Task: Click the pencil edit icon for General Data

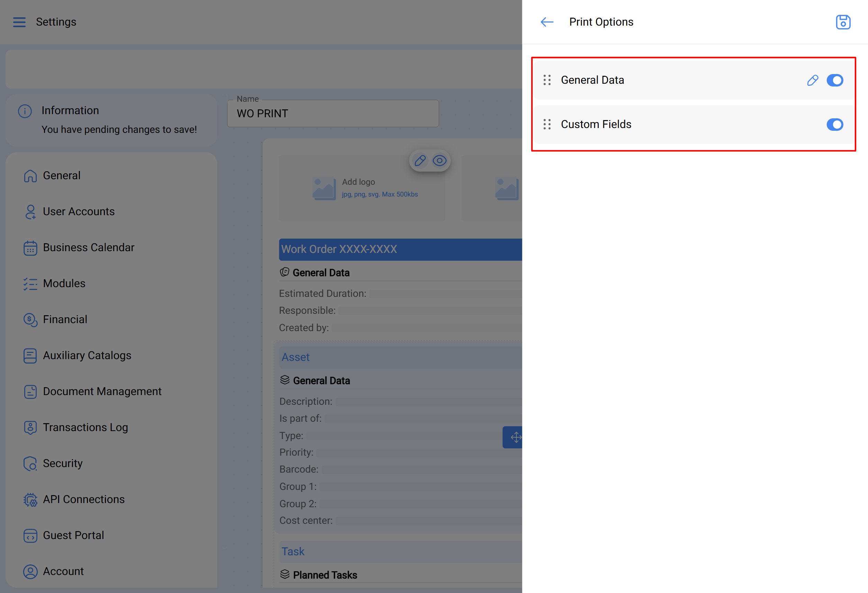Action: click(x=812, y=80)
